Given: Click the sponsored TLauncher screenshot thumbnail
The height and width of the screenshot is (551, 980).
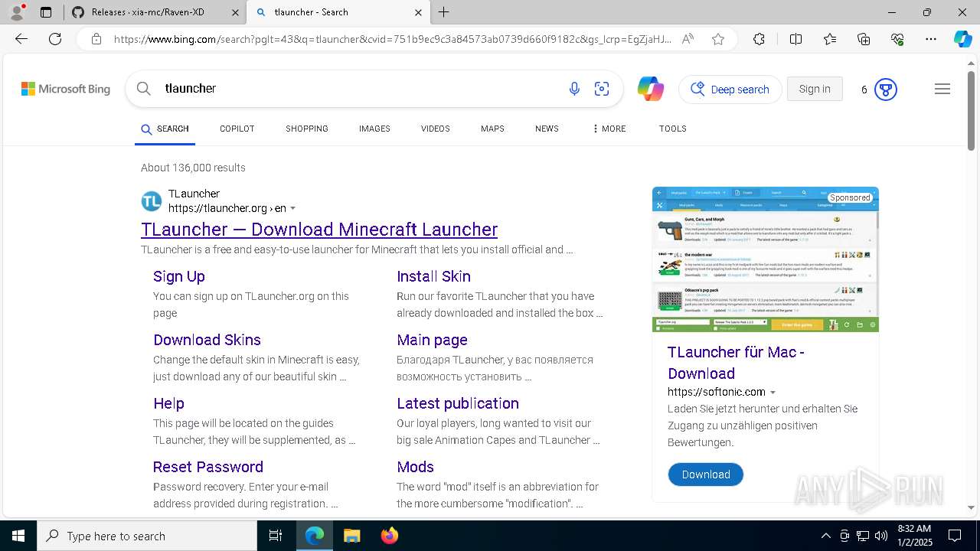Looking at the screenshot, I should 766,259.
